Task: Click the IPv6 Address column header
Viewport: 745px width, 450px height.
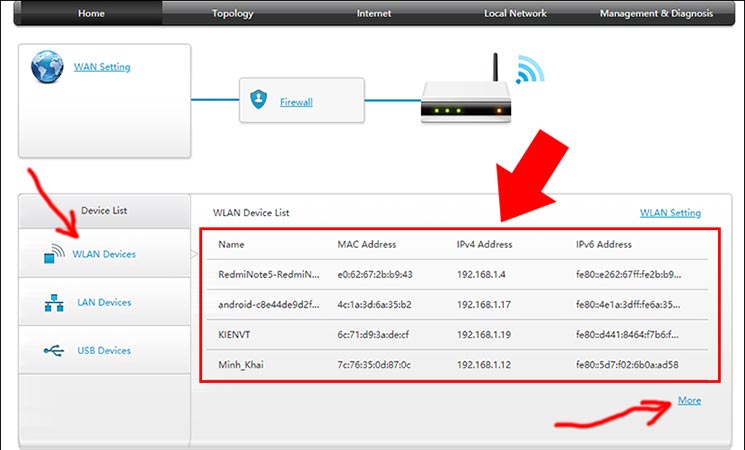Action: click(604, 244)
